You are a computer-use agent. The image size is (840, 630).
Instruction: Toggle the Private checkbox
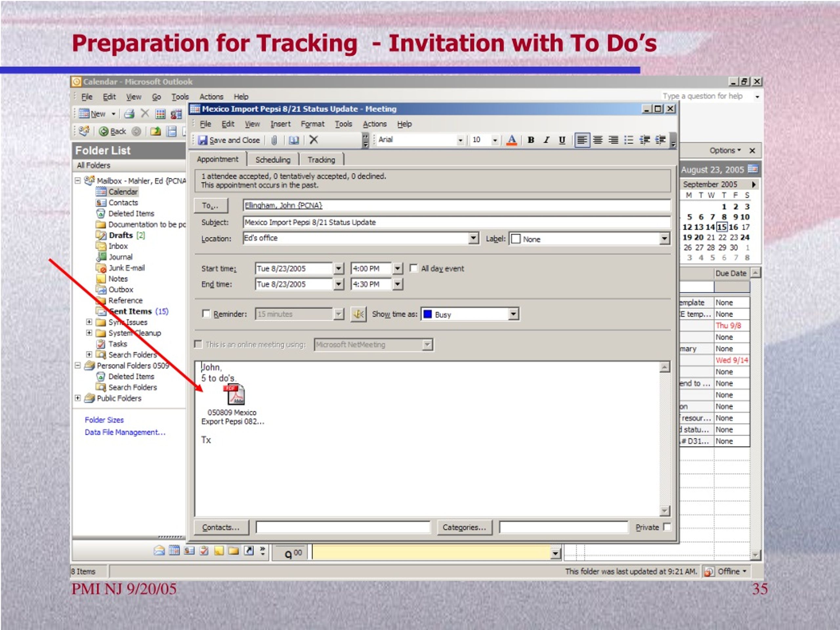tap(666, 527)
